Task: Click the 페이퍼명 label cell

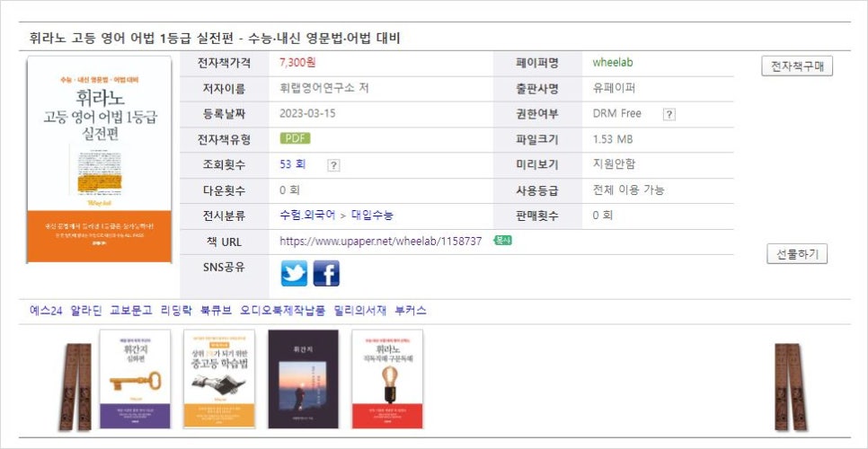Action: (x=537, y=64)
